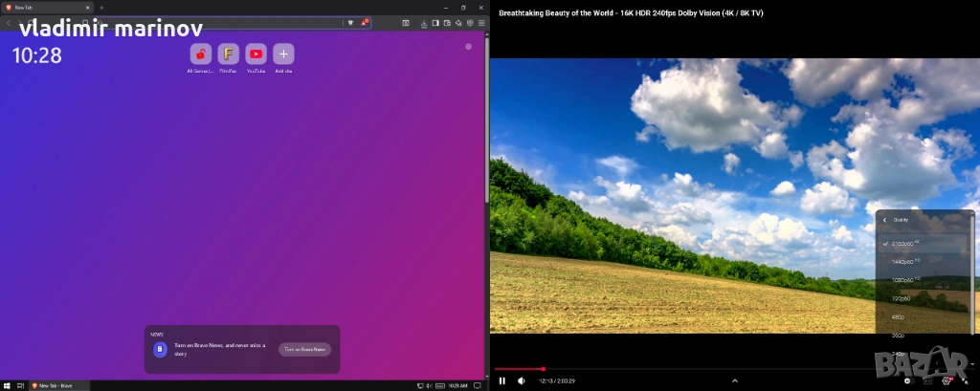Viewport: 980px width, 391px height.
Task: Click the video title text
Action: 631,13
